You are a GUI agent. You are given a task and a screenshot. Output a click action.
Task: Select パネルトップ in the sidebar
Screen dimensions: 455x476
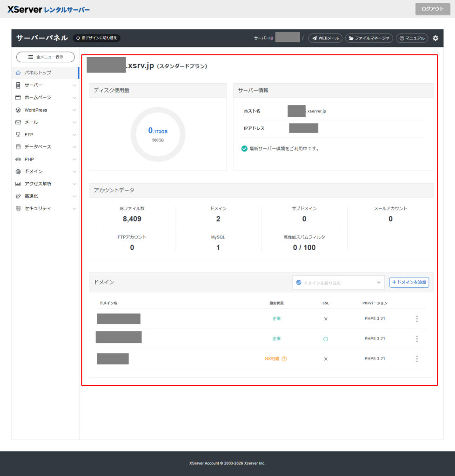pyautogui.click(x=38, y=73)
